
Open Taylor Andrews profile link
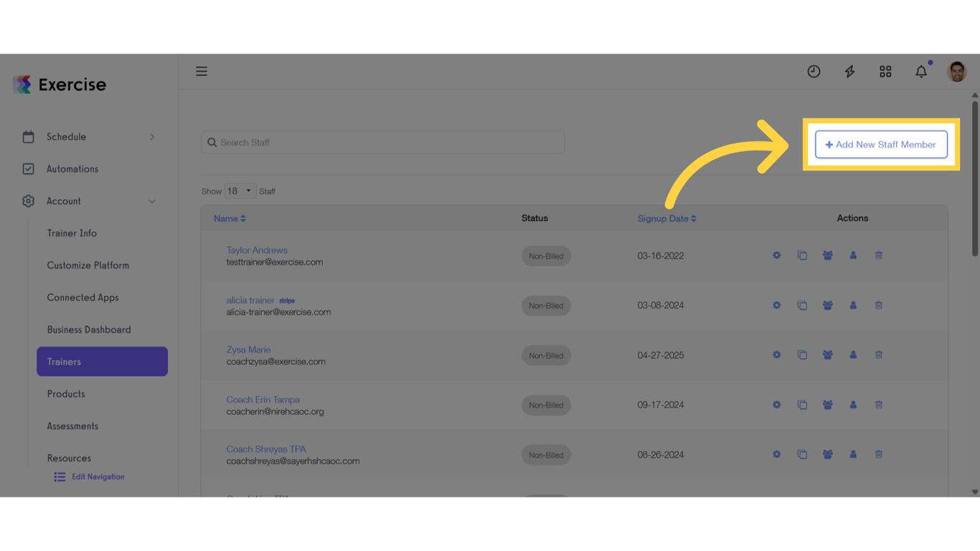click(x=256, y=250)
